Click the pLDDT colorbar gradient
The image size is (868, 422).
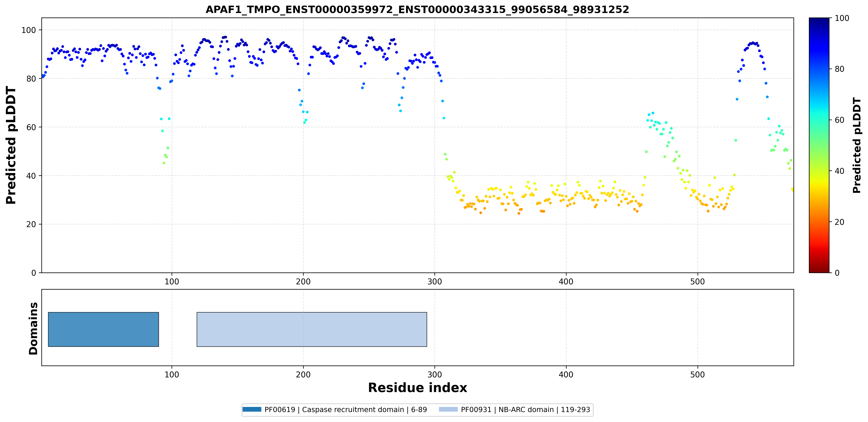coord(819,145)
